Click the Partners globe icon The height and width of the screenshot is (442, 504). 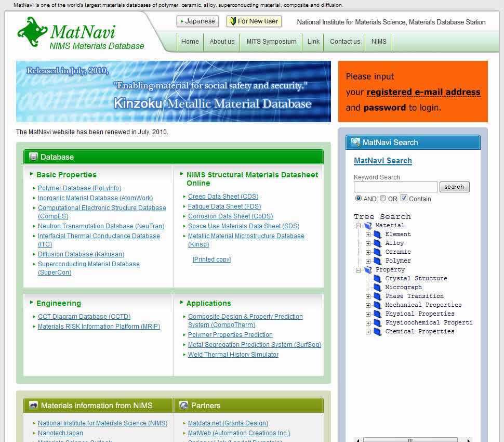pyautogui.click(x=183, y=406)
